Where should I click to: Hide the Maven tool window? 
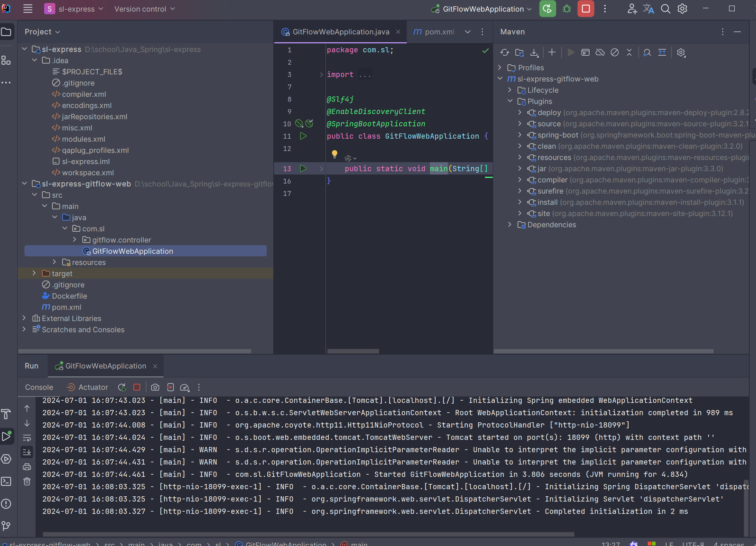(737, 32)
